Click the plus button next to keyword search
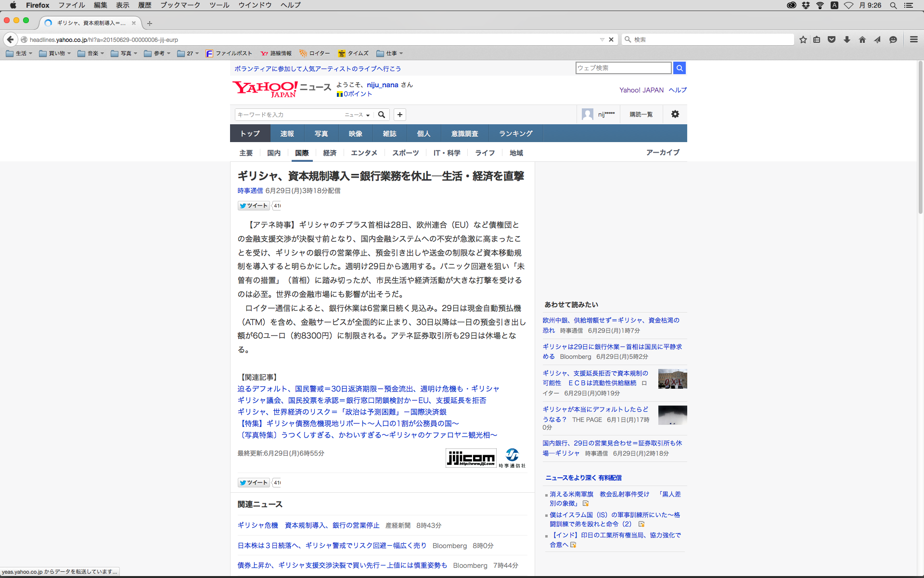The width and height of the screenshot is (924, 578). [x=399, y=115]
